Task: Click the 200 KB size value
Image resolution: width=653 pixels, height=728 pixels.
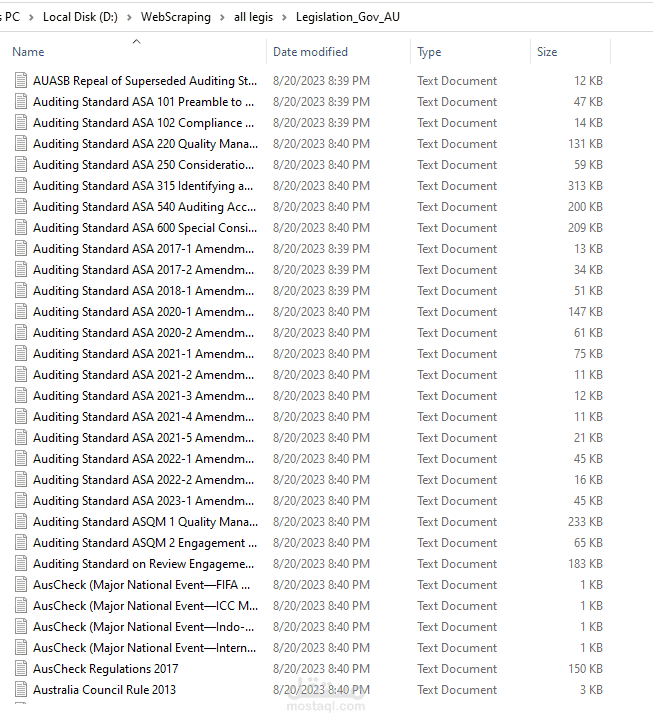Action: (585, 207)
